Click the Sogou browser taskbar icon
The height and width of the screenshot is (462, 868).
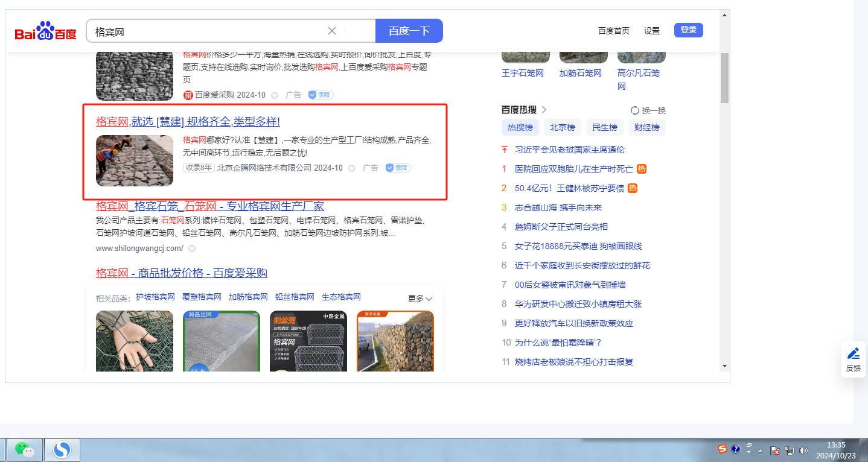click(62, 449)
